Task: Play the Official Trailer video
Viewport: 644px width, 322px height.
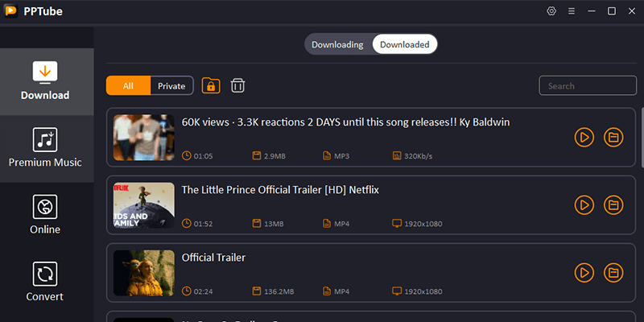Action: pos(584,273)
